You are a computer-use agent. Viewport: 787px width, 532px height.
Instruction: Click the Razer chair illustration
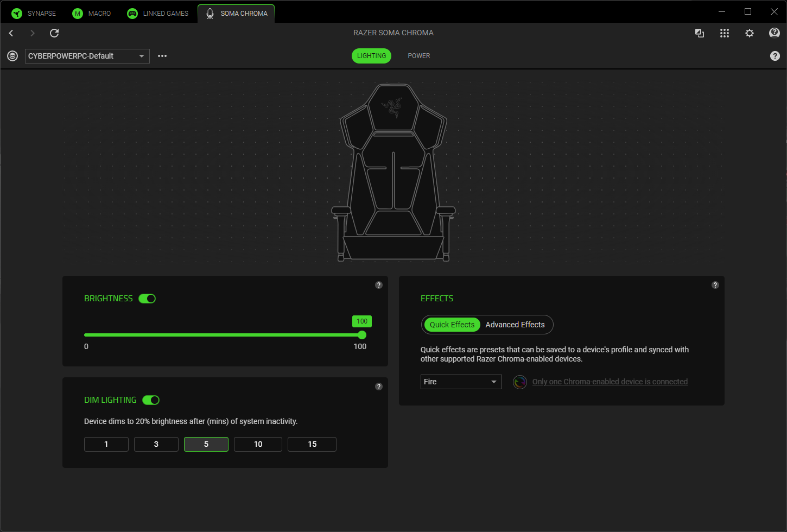393,173
